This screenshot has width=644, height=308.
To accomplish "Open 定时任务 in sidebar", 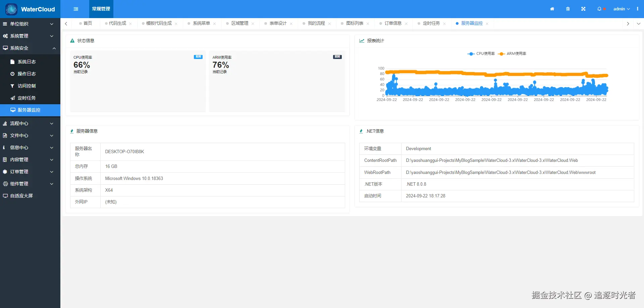I will 30,98.
